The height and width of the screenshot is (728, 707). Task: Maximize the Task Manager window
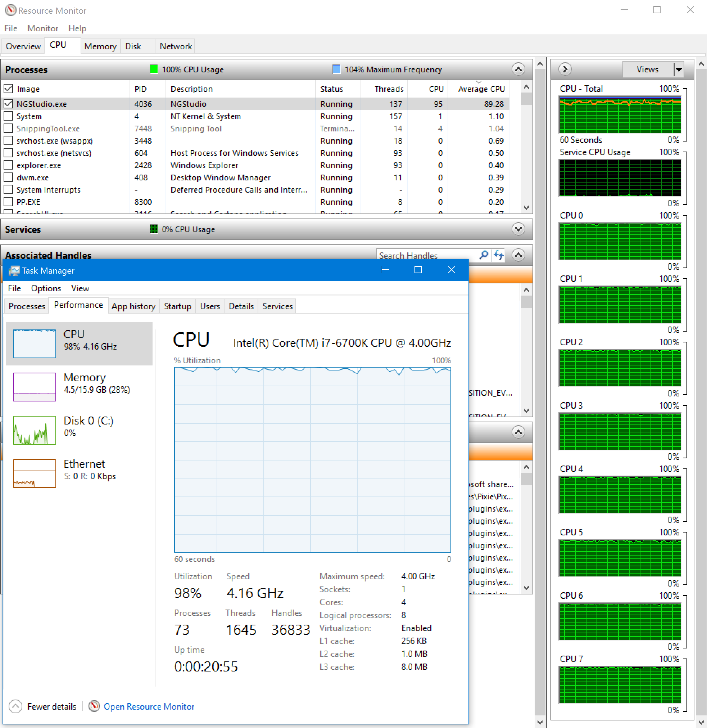click(x=418, y=270)
